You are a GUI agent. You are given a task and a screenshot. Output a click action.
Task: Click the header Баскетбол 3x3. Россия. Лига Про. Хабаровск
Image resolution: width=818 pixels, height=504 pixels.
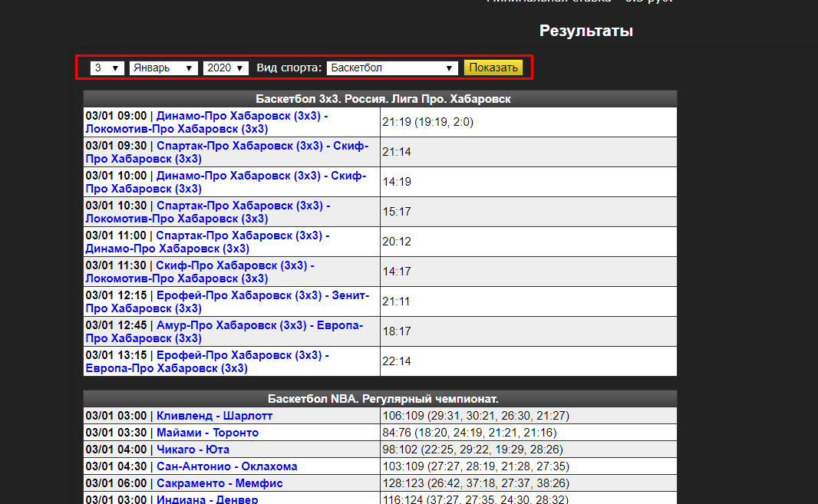tap(383, 99)
